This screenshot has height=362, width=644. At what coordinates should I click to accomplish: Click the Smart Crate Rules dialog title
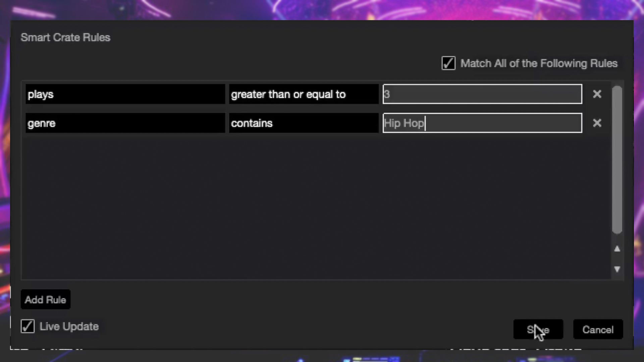tap(65, 37)
